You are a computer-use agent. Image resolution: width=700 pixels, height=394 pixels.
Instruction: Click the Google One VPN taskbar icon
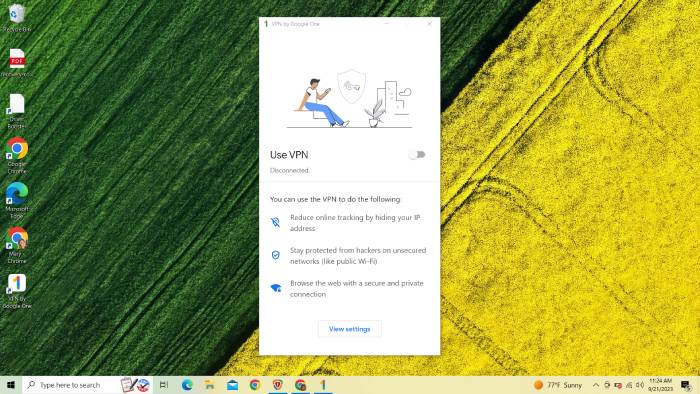coord(323,385)
